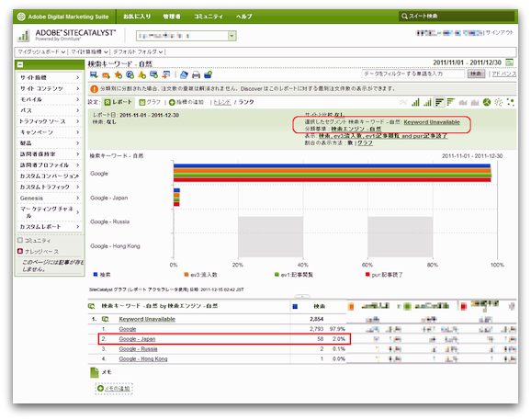Click the Google bar in chart
The width and height of the screenshot is (531, 420).
333,173
